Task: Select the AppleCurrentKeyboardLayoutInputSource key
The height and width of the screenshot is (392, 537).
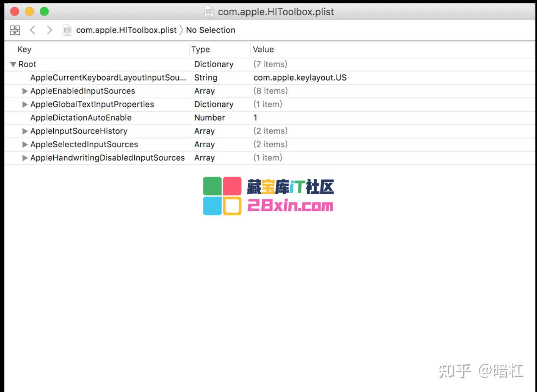Action: pos(108,78)
